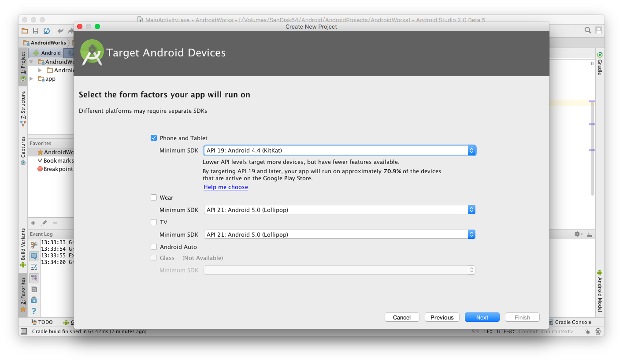The image size is (623, 364).
Task: Open Phone and Tablet Minimum SDK dropdown
Action: click(339, 150)
